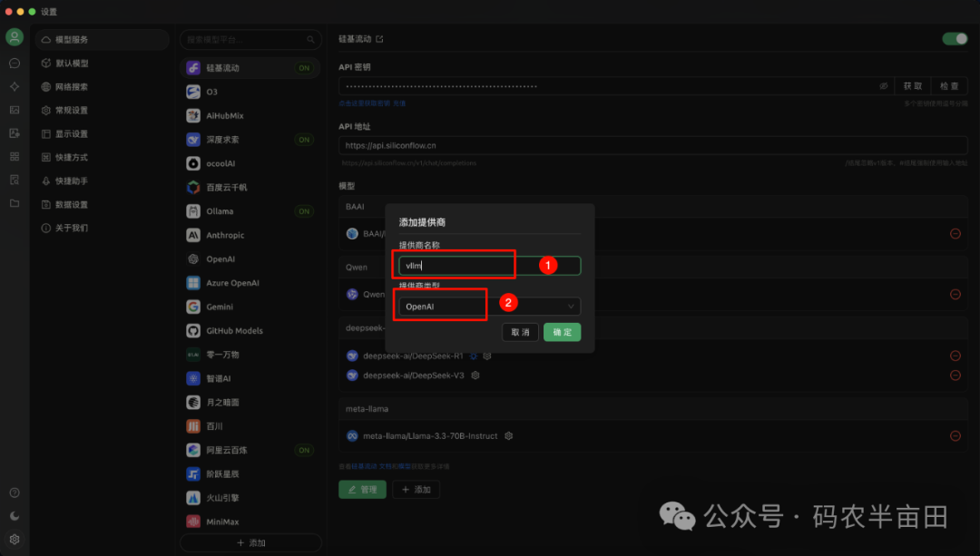Select the AiHubMix provider
980x556 pixels.
coord(250,115)
